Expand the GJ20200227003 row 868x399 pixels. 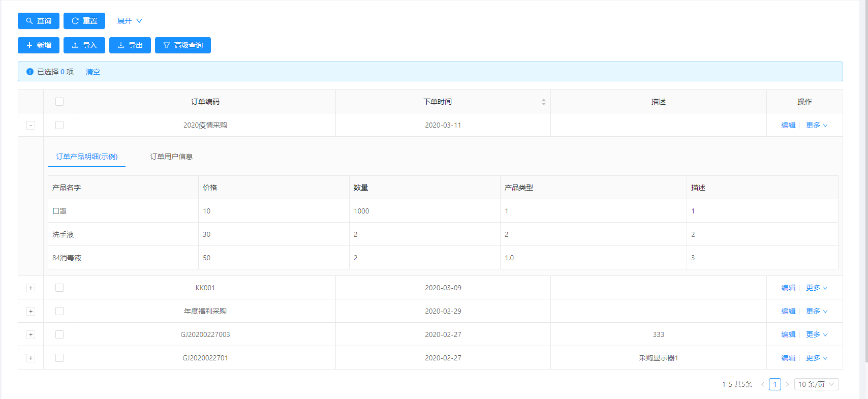(x=30, y=334)
